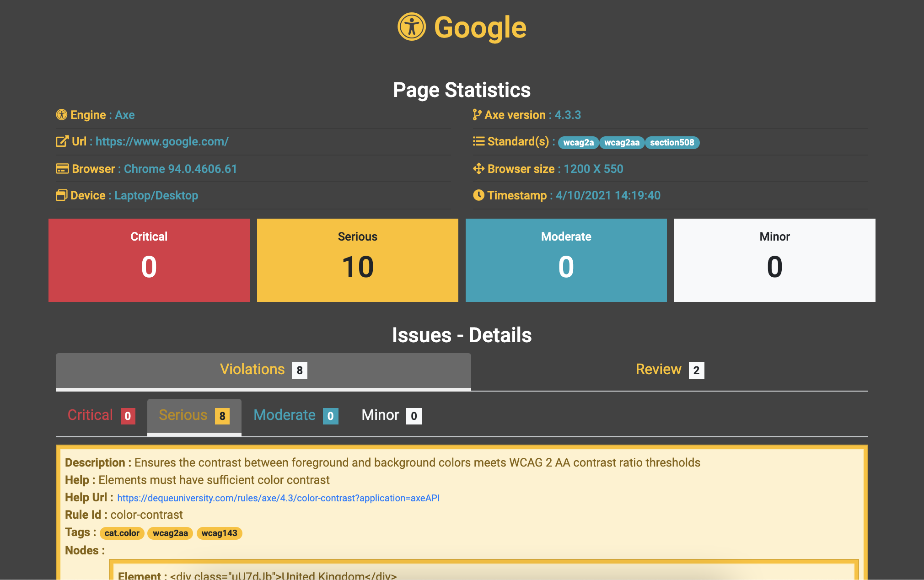
Task: Click the Timestamp clock icon
Action: click(478, 195)
